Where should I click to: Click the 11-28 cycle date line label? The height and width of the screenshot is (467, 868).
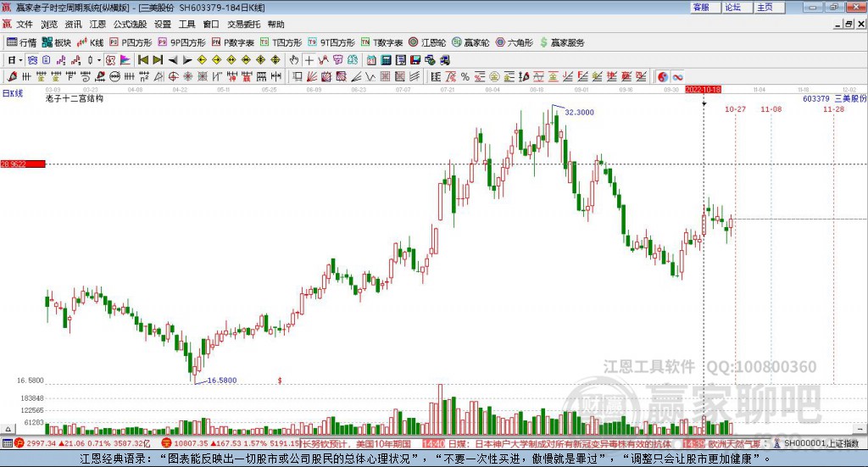pyautogui.click(x=834, y=109)
